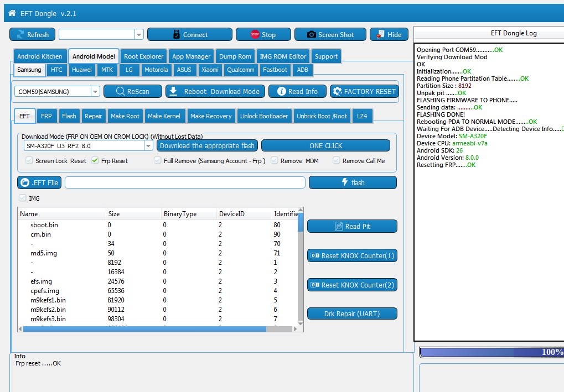
Task: Switch to Qualcomm tab
Action: [240, 70]
